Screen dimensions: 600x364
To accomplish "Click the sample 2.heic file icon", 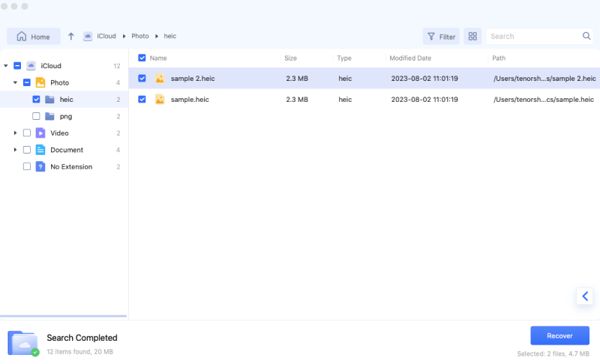I will click(x=160, y=78).
